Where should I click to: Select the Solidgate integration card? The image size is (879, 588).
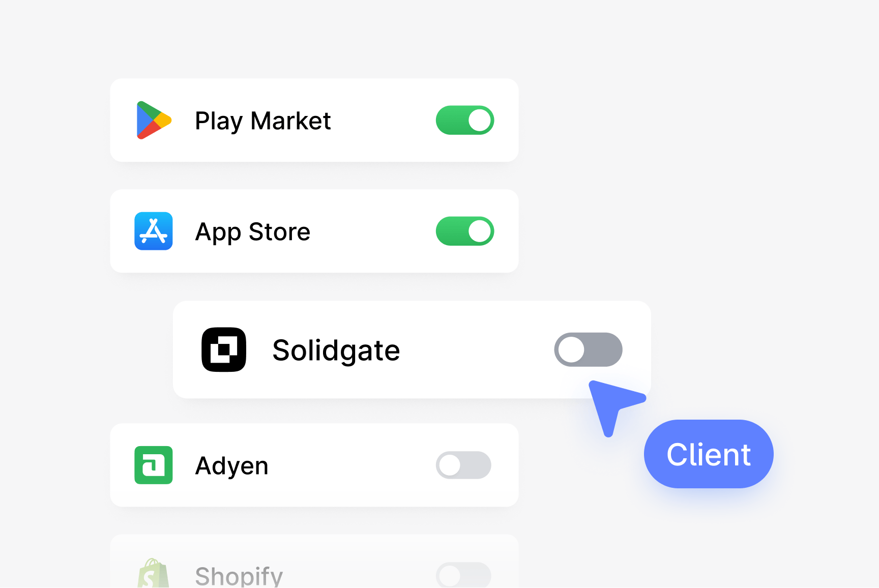412,349
